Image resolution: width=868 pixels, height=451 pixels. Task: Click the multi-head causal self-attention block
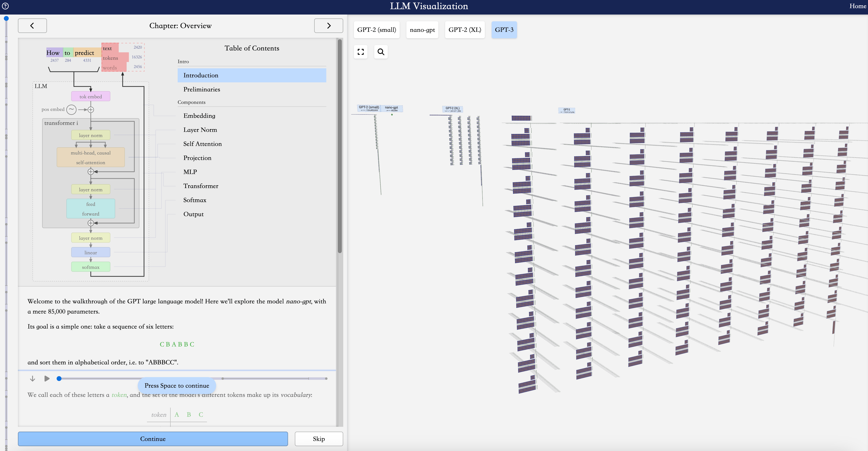91,157
